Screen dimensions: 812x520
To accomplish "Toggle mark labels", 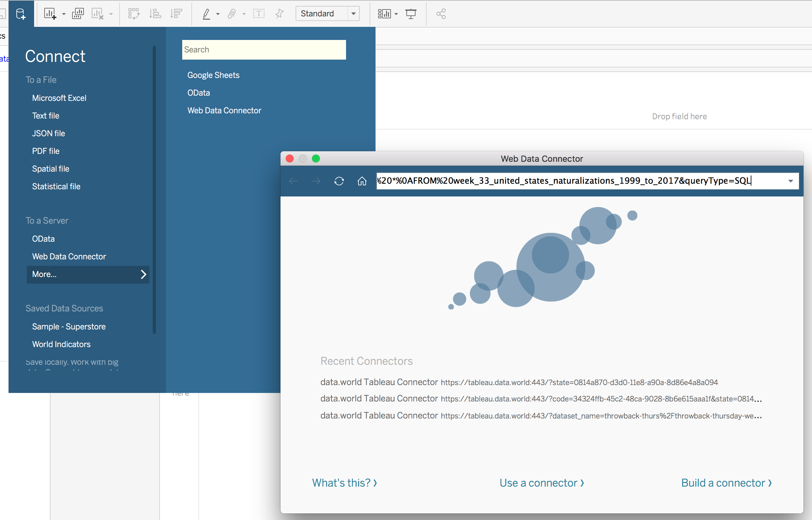I will coord(259,13).
